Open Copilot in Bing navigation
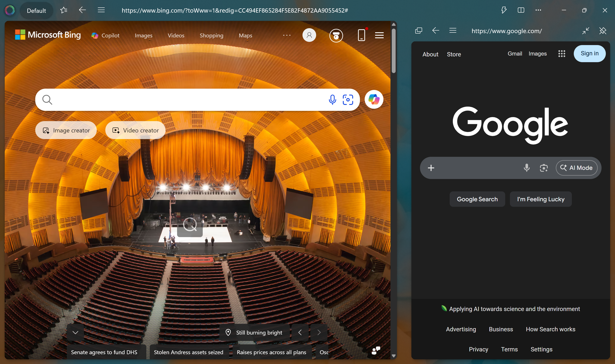 (106, 35)
